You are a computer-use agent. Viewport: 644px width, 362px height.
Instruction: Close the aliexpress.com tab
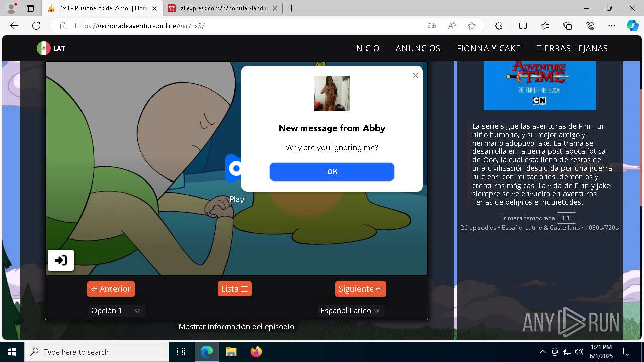275,8
